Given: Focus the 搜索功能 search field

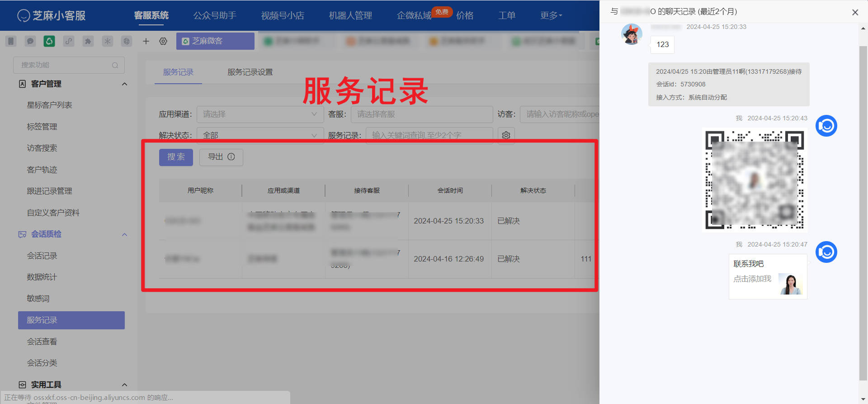Looking at the screenshot, I should click(69, 65).
